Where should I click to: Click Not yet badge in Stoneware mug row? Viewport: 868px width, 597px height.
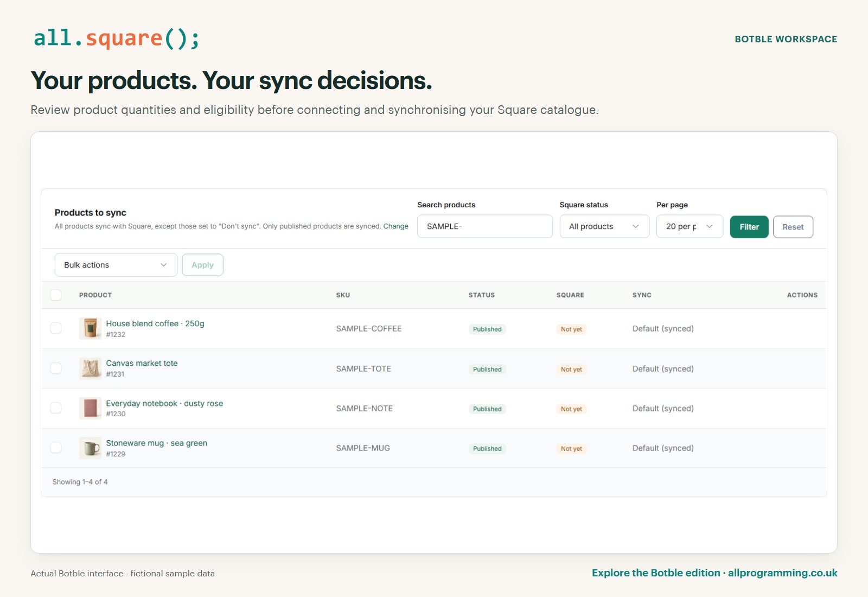571,448
